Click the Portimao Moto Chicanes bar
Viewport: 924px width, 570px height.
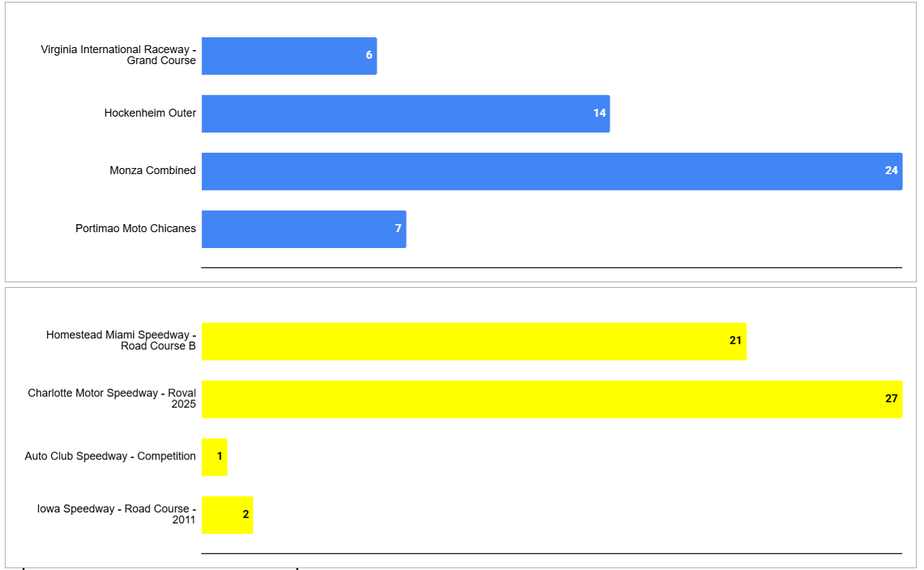[x=304, y=229]
